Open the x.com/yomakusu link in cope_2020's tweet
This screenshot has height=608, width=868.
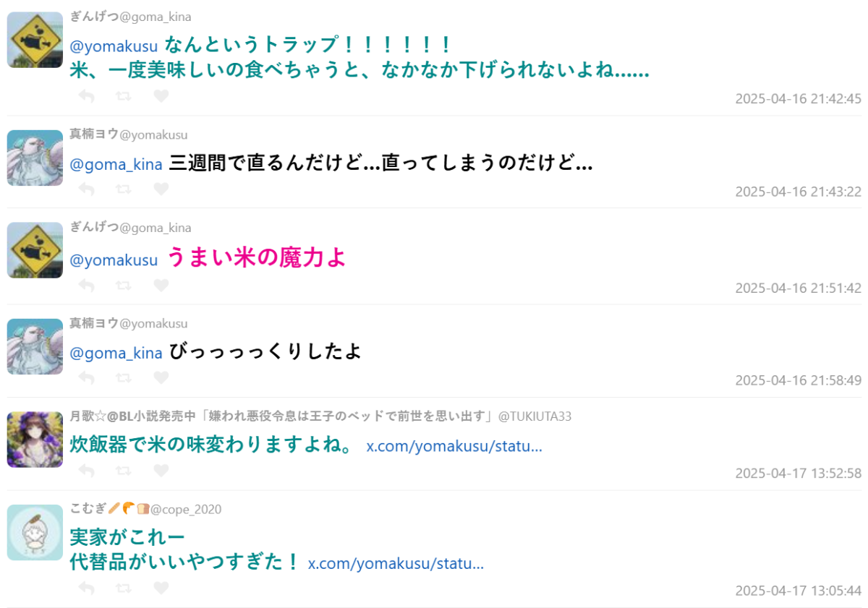(x=396, y=563)
